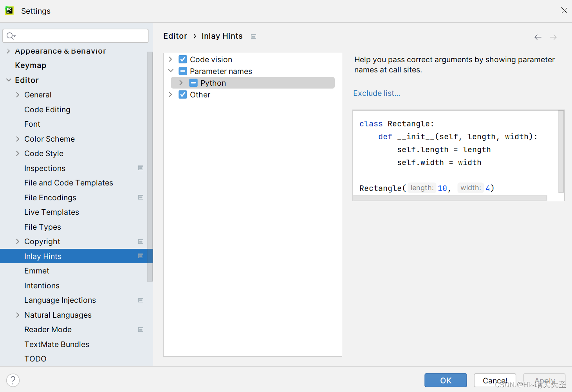Select Inlay Hints in the sidebar
The width and height of the screenshot is (572, 392).
point(76,256)
